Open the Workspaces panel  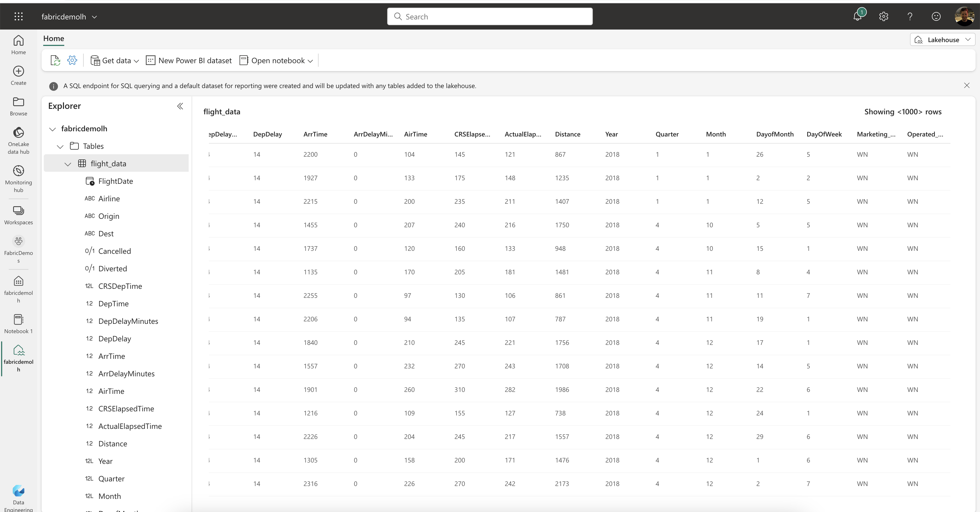tap(18, 214)
